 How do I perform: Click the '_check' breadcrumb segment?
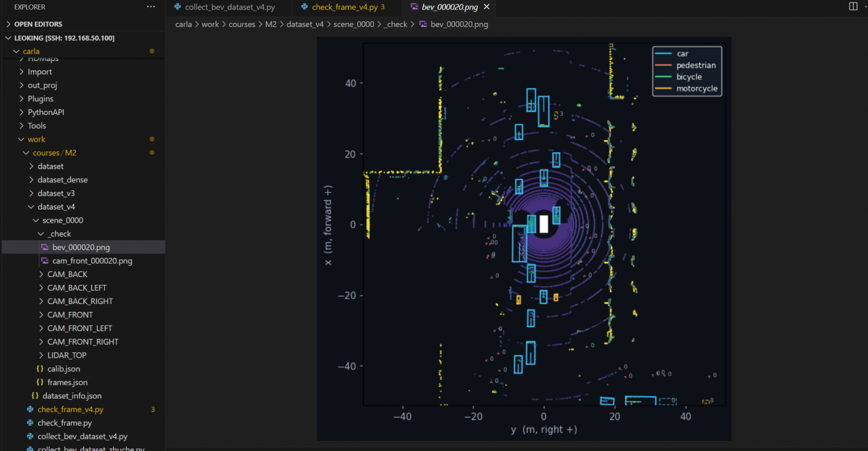click(395, 24)
